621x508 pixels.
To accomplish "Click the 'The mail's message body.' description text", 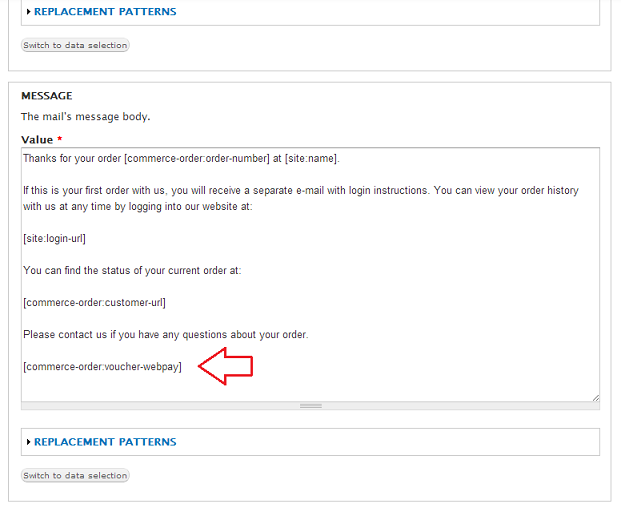I will (85, 117).
